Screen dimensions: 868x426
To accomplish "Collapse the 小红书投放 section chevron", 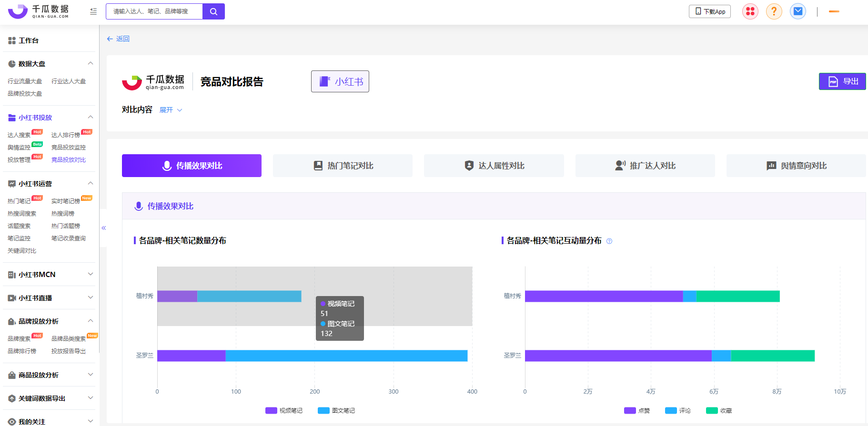I will coord(91,117).
